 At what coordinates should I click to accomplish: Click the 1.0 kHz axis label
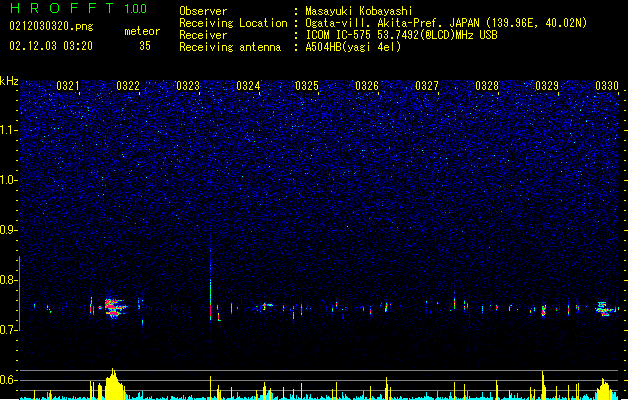8,180
